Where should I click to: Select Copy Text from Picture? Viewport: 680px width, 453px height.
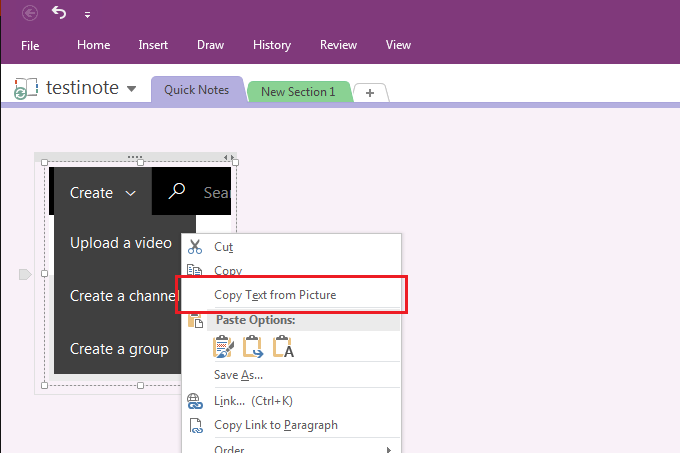click(x=275, y=295)
